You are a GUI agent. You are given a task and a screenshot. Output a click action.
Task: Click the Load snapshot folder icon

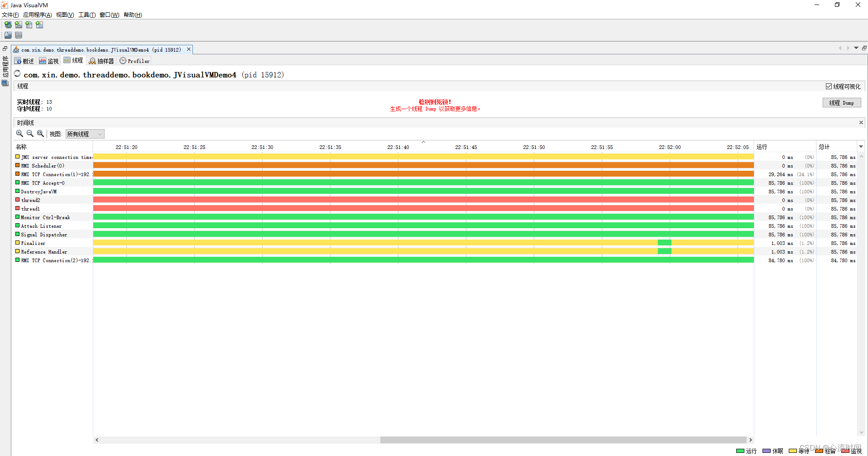8,35
